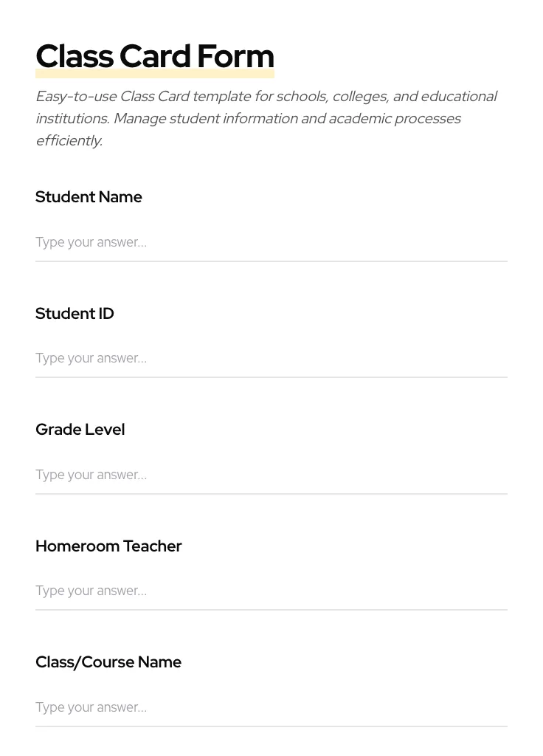
Task: Click the italic form description paragraph
Action: click(266, 118)
